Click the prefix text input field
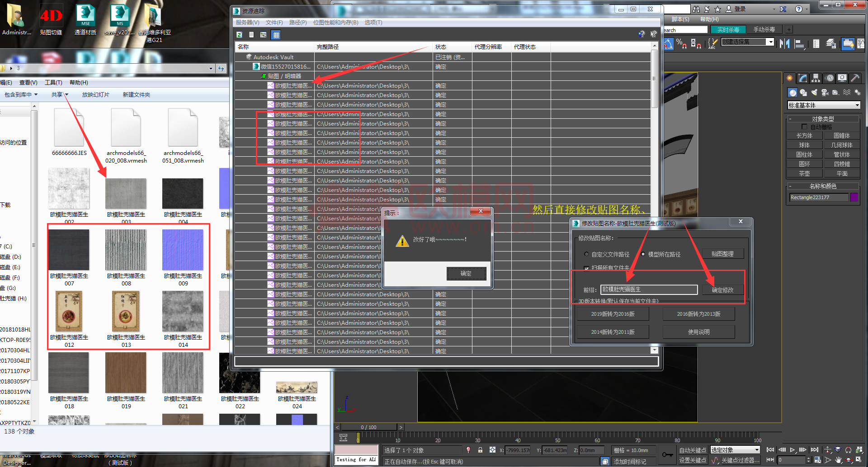This screenshot has height=467, width=868. [649, 290]
